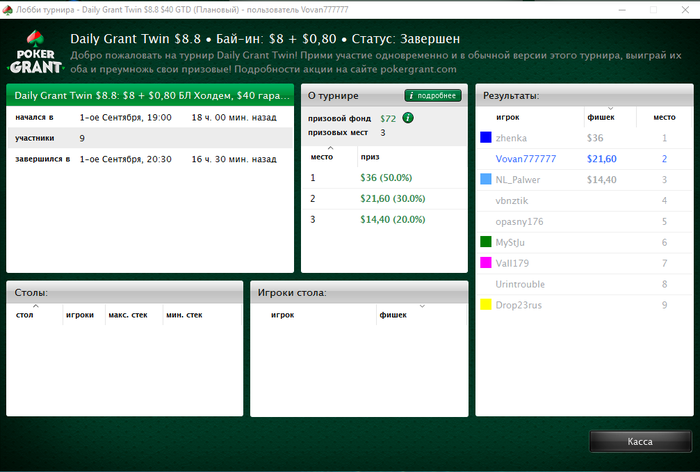Click the $14,40 (20.0%) third prize row
700x472 pixels.
click(x=384, y=219)
